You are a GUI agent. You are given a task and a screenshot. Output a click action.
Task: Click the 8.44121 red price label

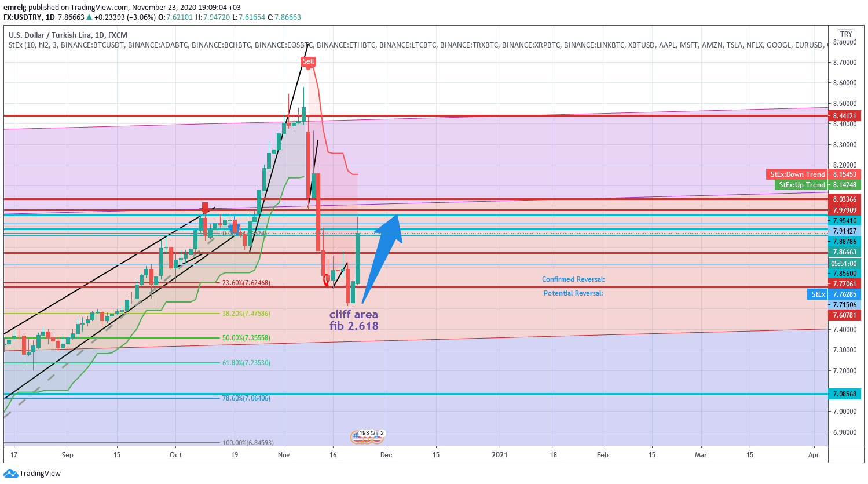point(845,116)
